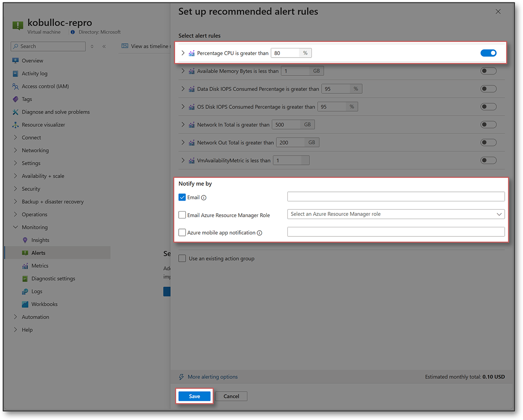The width and height of the screenshot is (523, 420).
Task: Click the Email address input field
Action: pyautogui.click(x=396, y=197)
